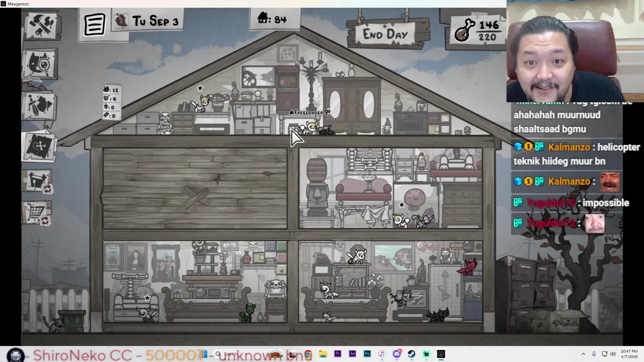Click the skeleton decoration in the attic
The width and height of the screenshot is (644, 362).
tap(165, 123)
